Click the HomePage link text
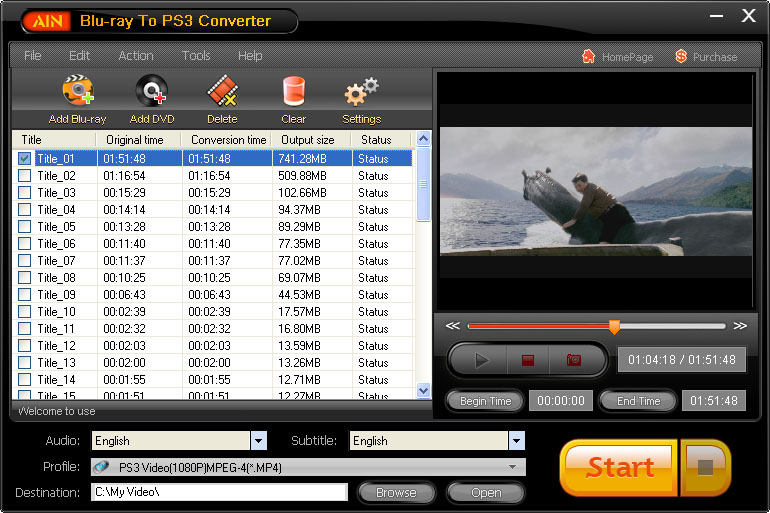The height and width of the screenshot is (513, 770). pyautogui.click(x=628, y=57)
